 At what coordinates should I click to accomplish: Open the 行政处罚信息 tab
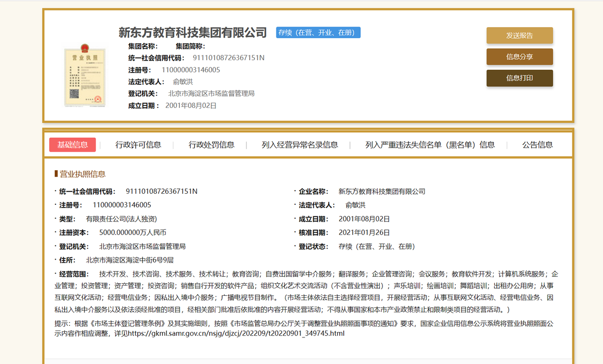click(212, 145)
